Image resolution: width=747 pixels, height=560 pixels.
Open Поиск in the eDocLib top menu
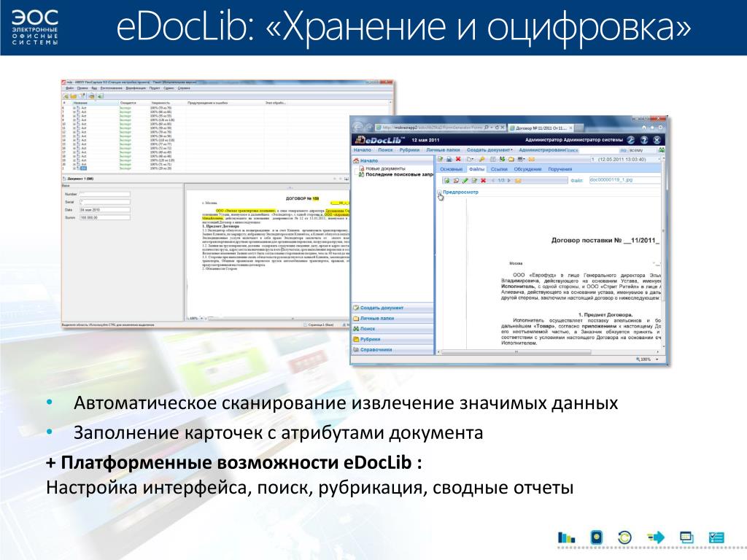(385, 150)
